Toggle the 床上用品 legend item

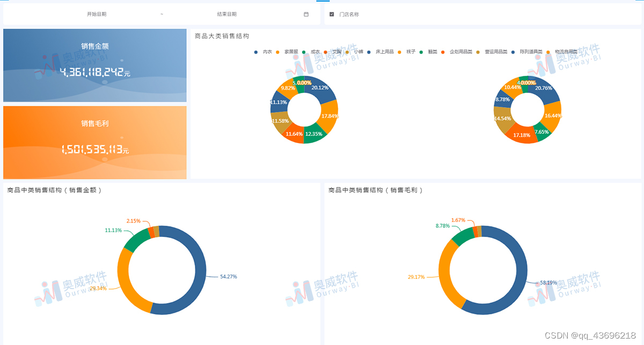[x=380, y=52]
